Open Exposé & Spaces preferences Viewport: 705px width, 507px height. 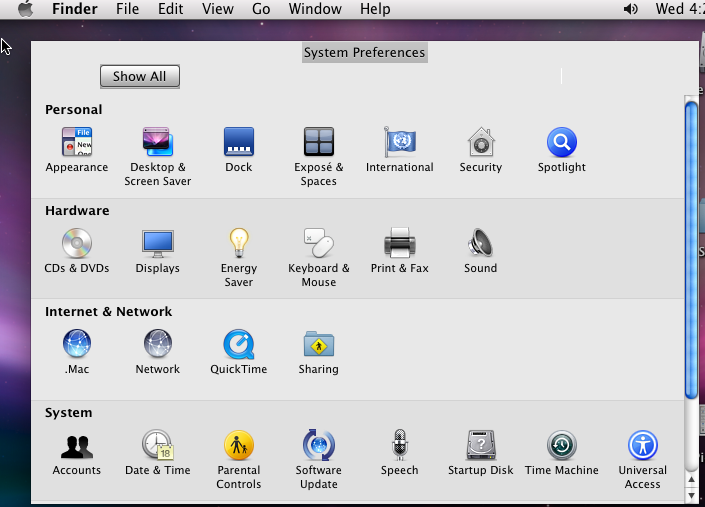(318, 156)
